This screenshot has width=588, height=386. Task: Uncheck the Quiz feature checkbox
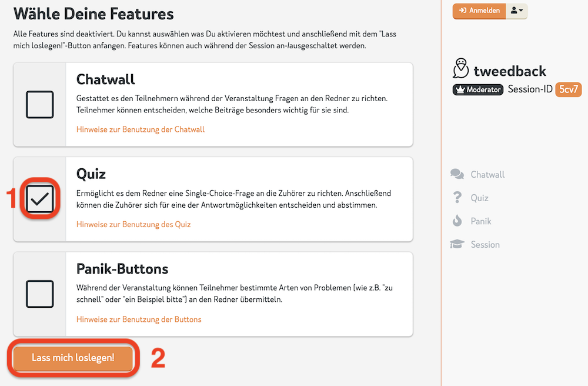tap(39, 199)
